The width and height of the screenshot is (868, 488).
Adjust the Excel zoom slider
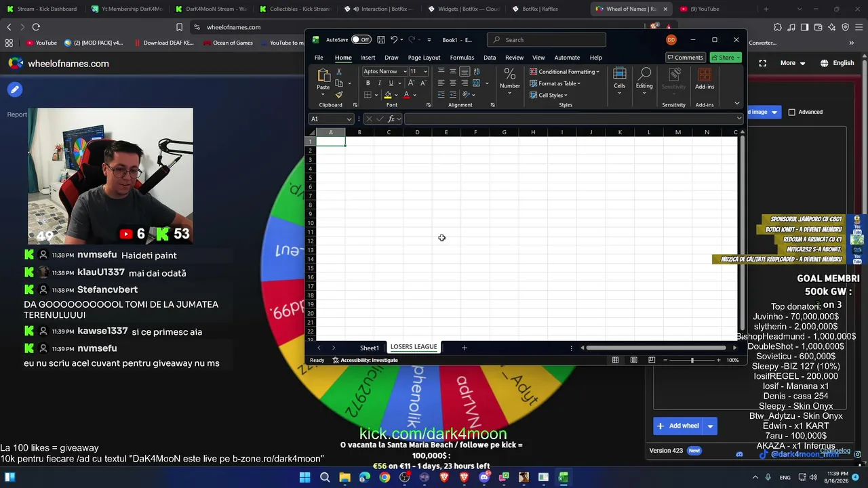[692, 360]
